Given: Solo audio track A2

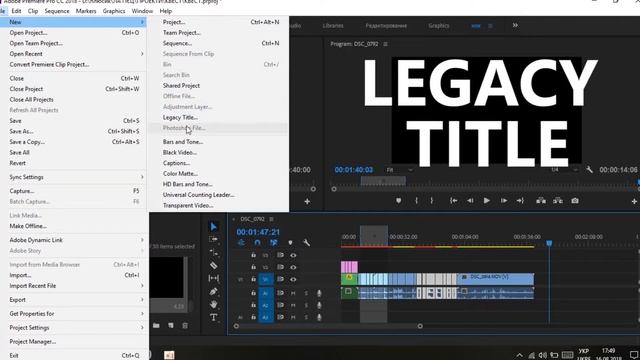Looking at the screenshot, I should (306, 305).
